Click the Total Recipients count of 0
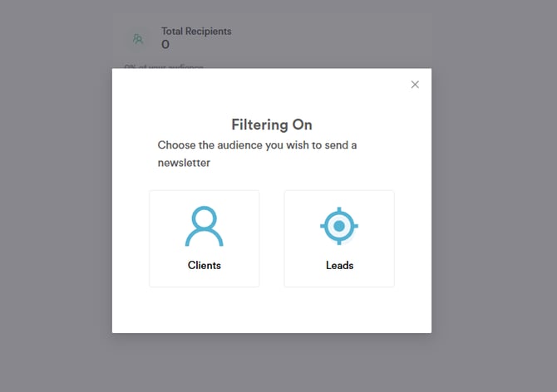 [165, 45]
